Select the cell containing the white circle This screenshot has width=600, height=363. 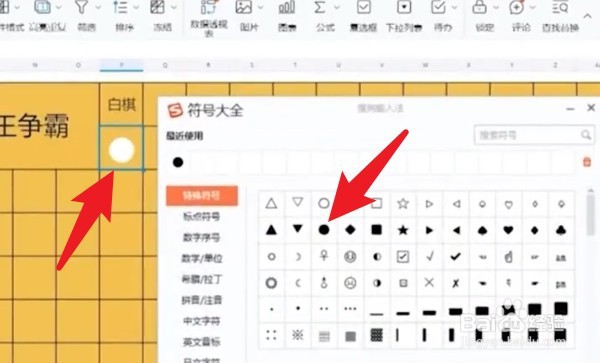121,148
